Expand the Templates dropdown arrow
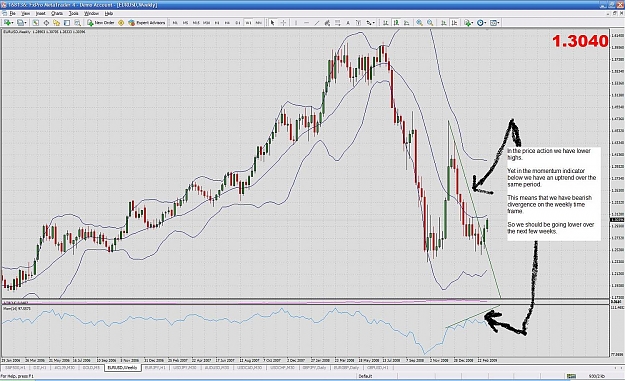This screenshot has width=625, height=381. coord(499,23)
